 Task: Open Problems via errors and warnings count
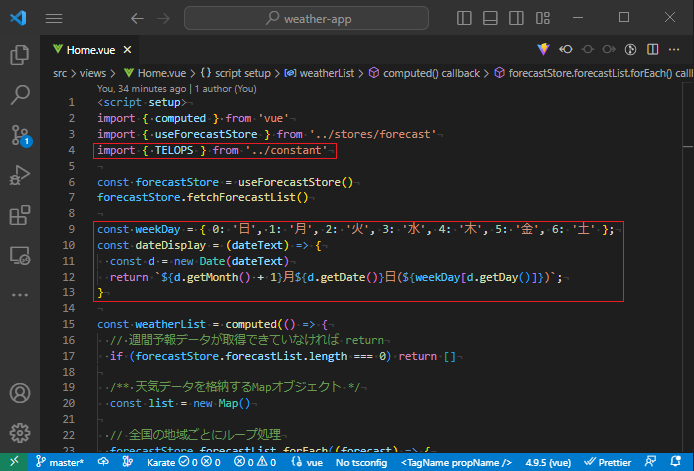point(255,463)
